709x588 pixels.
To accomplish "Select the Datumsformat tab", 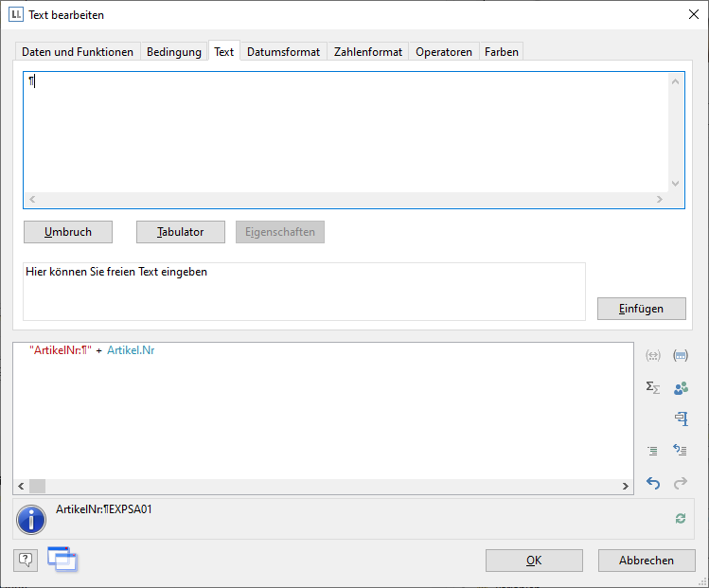I will pyautogui.click(x=284, y=52).
